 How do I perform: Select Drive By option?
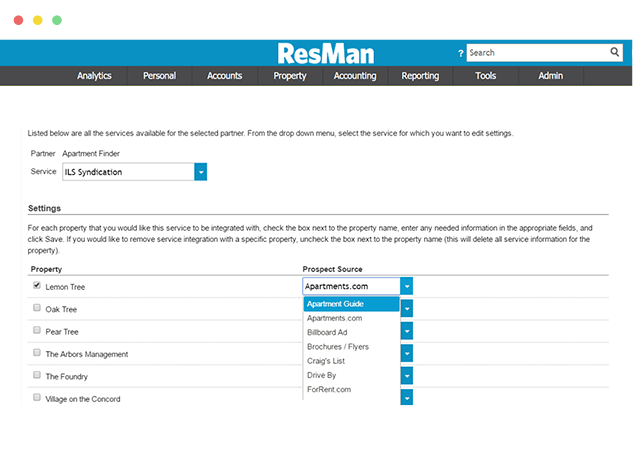(x=351, y=375)
